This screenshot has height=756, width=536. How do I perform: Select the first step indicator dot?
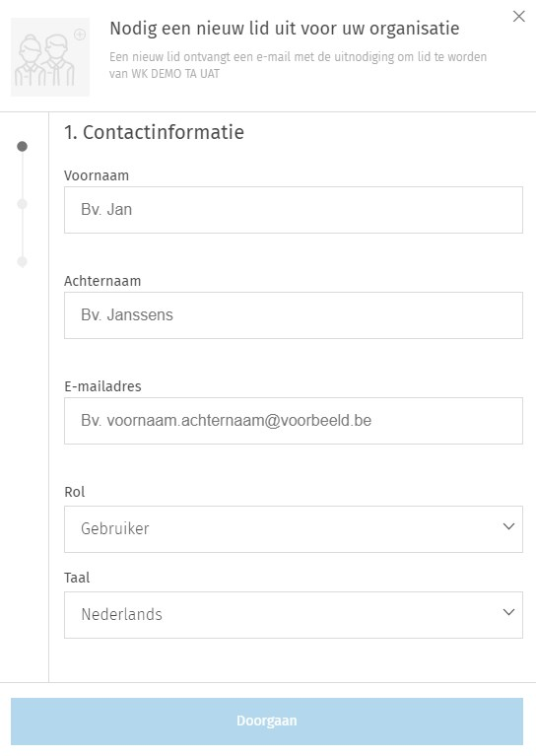23,146
